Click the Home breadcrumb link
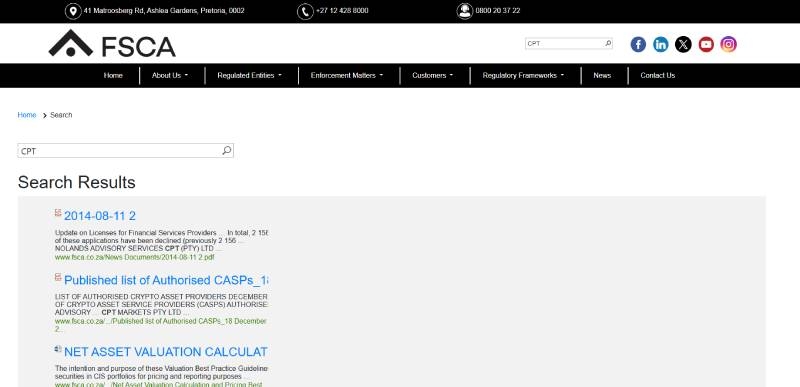 click(27, 115)
